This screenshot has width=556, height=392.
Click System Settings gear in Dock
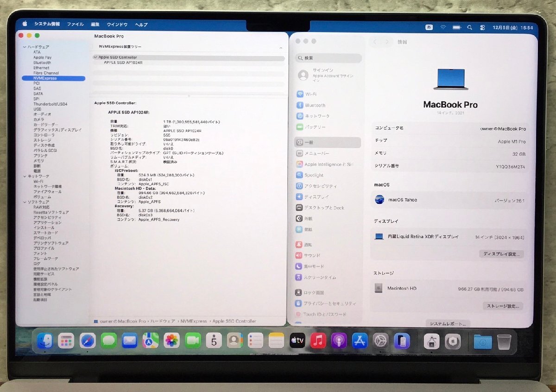pos(381,341)
